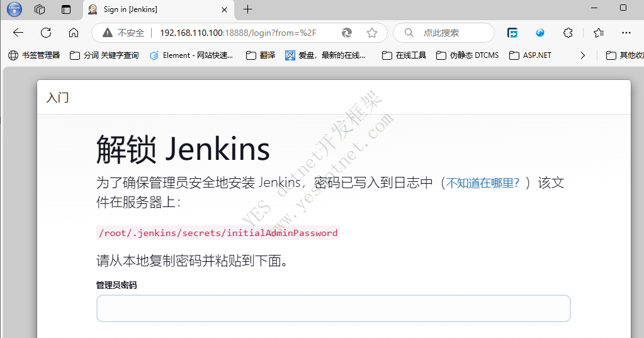
Task: Click the 请从本地复制密码并粘贴到下面 text
Action: 192,261
